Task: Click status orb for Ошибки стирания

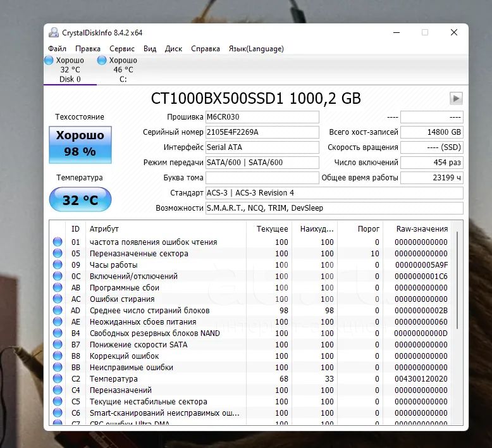Action: (58, 299)
